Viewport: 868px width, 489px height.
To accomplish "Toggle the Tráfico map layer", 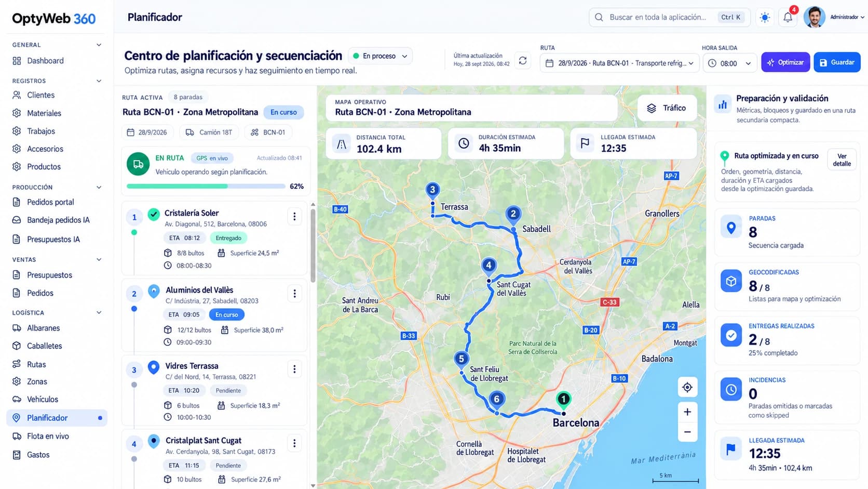I will point(667,108).
